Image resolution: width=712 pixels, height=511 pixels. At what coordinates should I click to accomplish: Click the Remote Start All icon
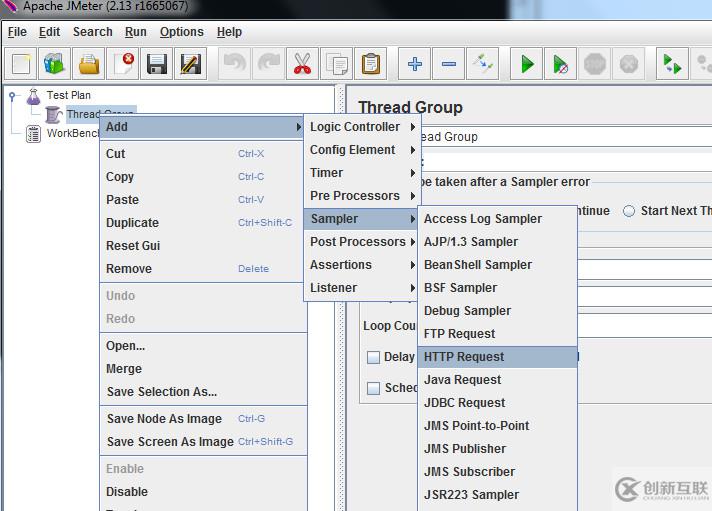coord(672,64)
